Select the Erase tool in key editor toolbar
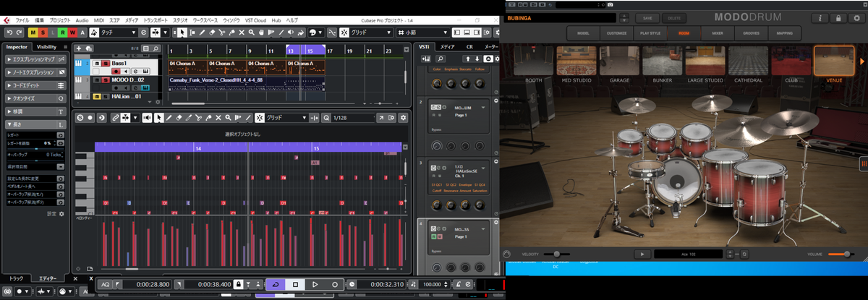This screenshot has width=868, height=300. point(179,117)
